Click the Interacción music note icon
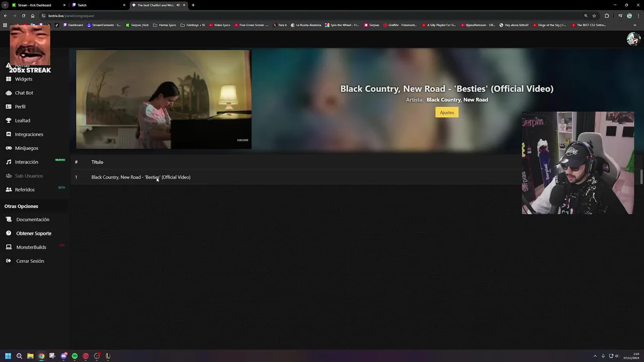 click(9, 162)
